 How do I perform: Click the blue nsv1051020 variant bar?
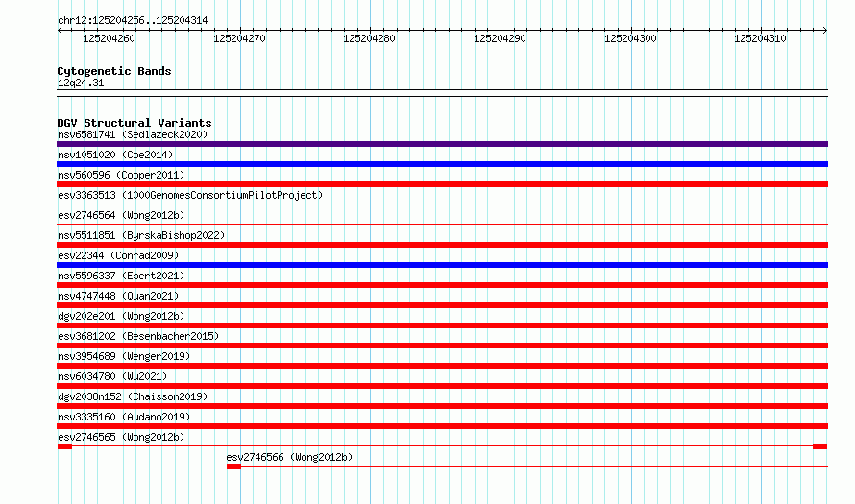pyautogui.click(x=442, y=164)
